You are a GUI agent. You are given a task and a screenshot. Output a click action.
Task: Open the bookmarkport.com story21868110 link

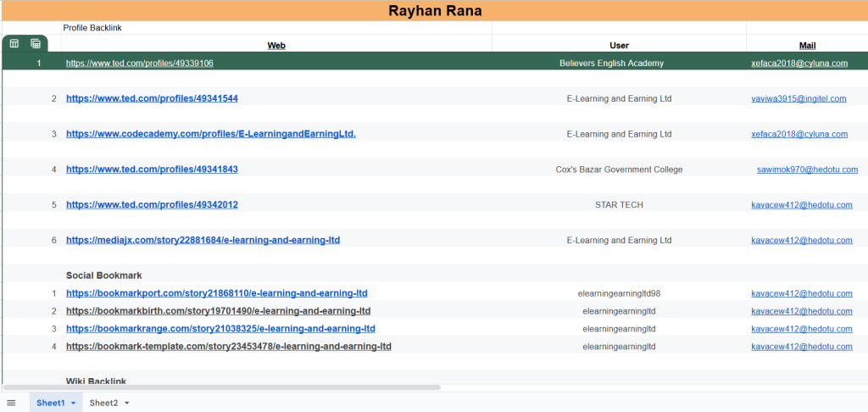pyautogui.click(x=217, y=293)
